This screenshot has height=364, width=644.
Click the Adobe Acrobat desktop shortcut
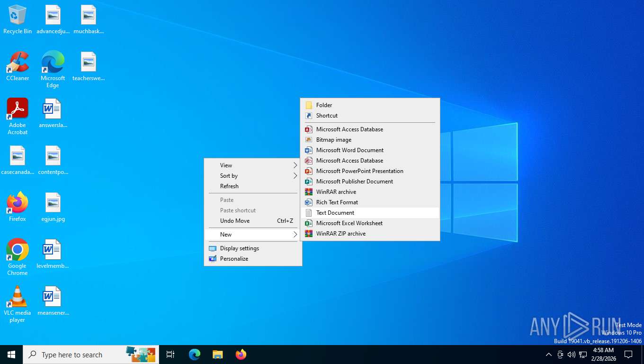point(18,117)
